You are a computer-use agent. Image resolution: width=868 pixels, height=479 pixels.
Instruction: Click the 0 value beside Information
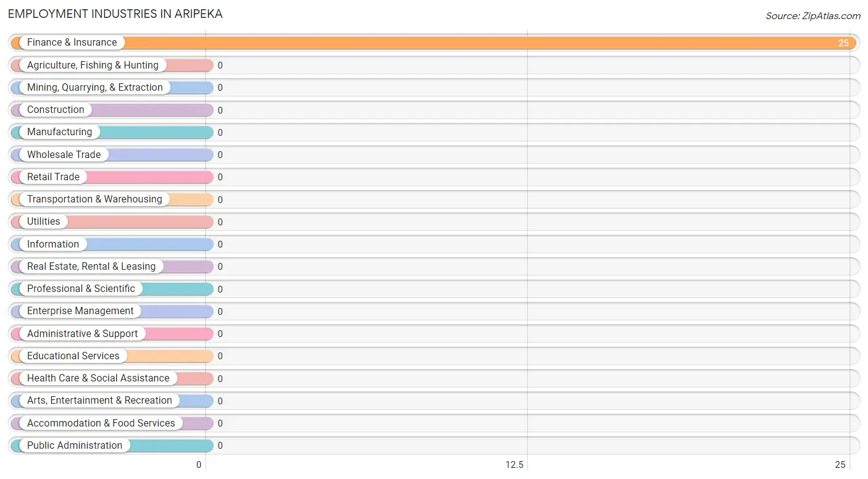click(x=220, y=244)
